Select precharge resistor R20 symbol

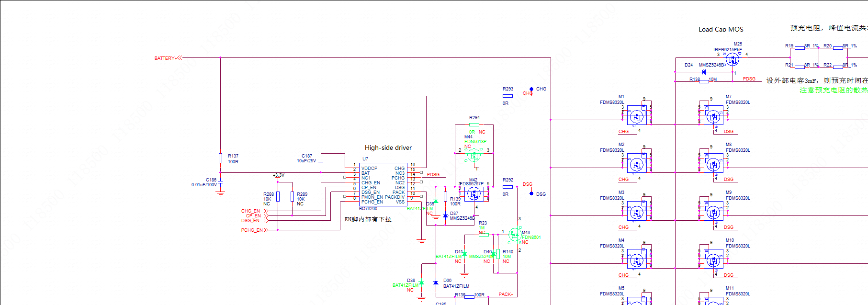838,48
